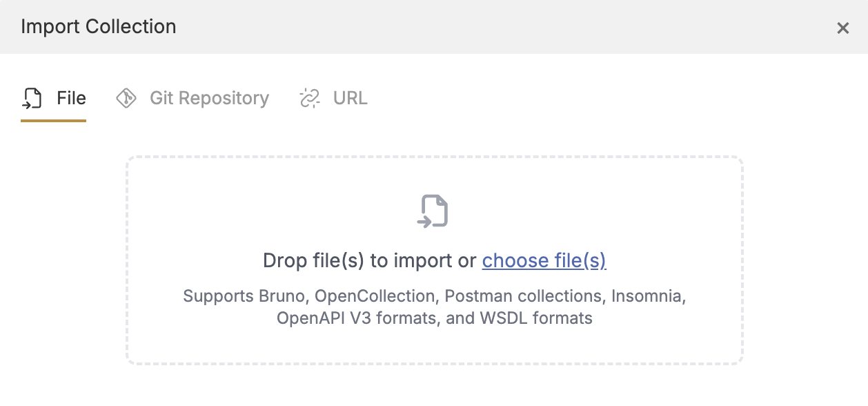Image resolution: width=868 pixels, height=406 pixels.
Task: Click the "Supports Bruno, OpenCollection" description line
Action: point(435,296)
